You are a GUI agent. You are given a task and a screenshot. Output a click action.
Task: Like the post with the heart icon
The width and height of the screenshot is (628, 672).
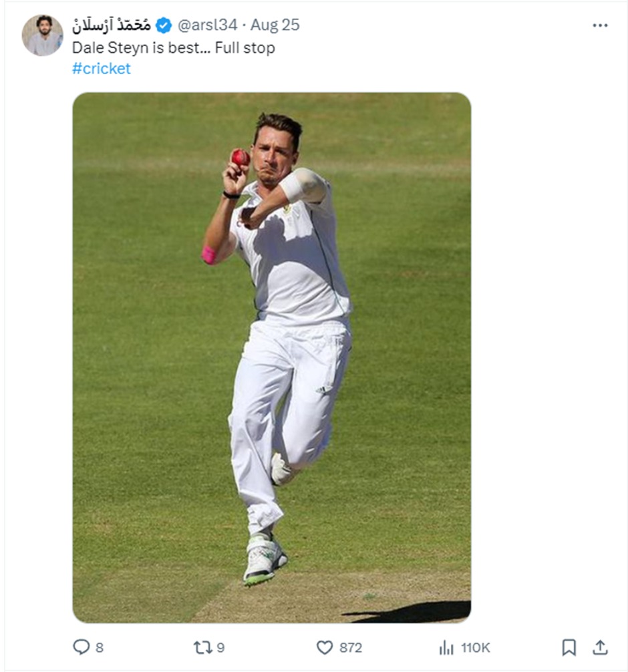pos(325,647)
